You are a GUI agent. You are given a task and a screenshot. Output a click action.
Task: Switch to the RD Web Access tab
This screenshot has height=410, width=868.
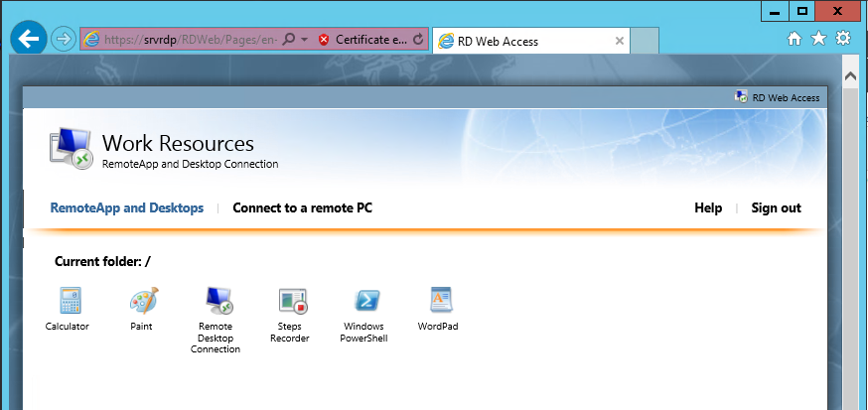click(x=530, y=41)
